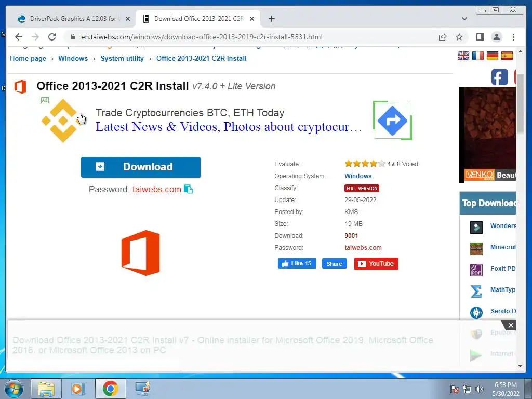Image resolution: width=532 pixels, height=399 pixels.
Task: Open MathType in Top Download list
Action: point(503,290)
